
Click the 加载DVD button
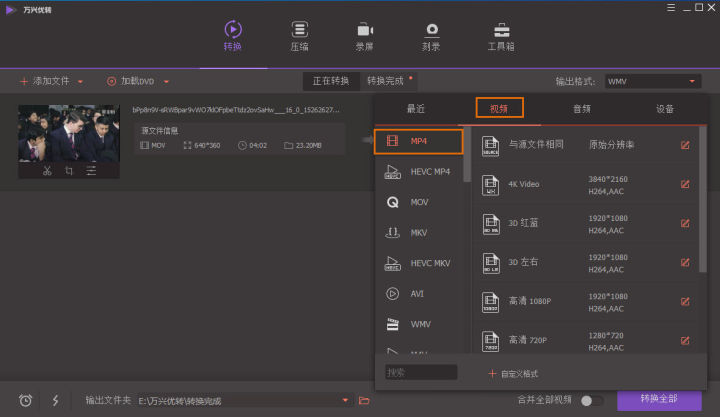pyautogui.click(x=131, y=81)
